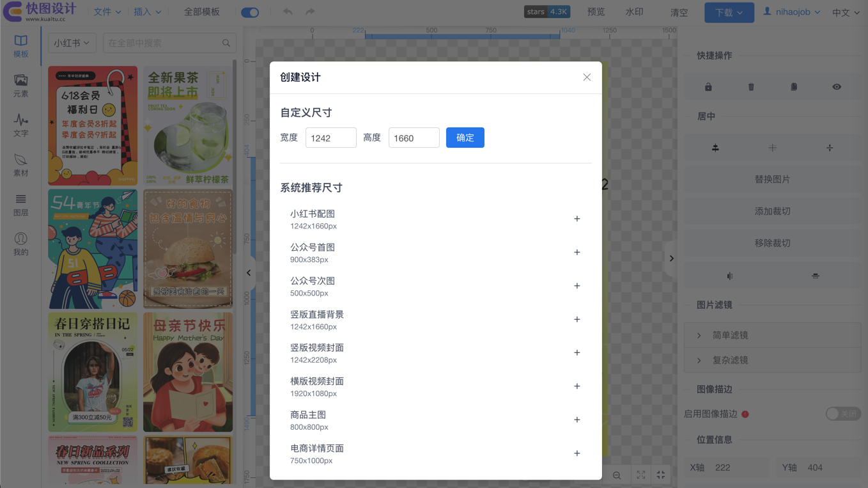Duplicate the element via the copy icon
Image resolution: width=868 pixels, height=488 pixels.
click(793, 86)
